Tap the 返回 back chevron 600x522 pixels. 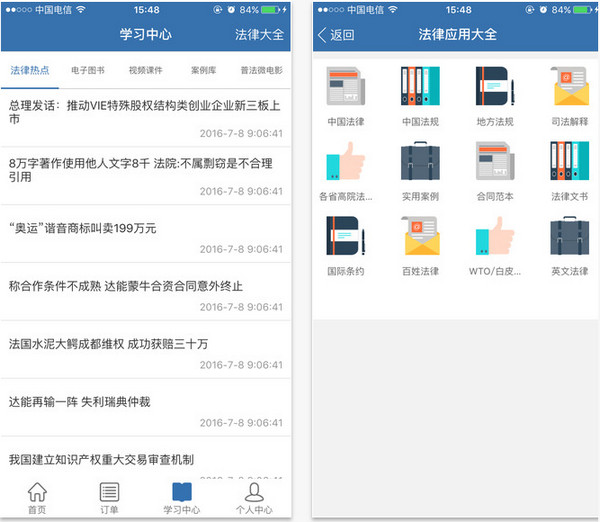(x=322, y=35)
